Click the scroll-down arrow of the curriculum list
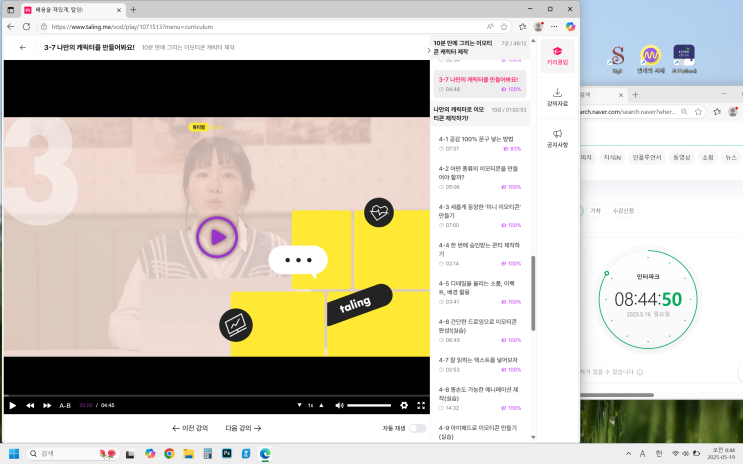743x464 pixels. [533, 437]
